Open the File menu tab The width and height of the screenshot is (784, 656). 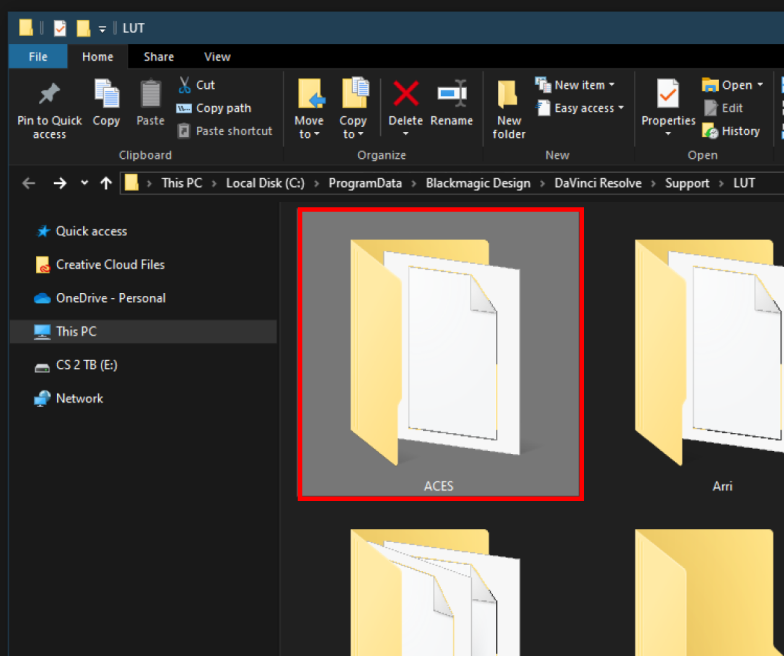coord(38,57)
